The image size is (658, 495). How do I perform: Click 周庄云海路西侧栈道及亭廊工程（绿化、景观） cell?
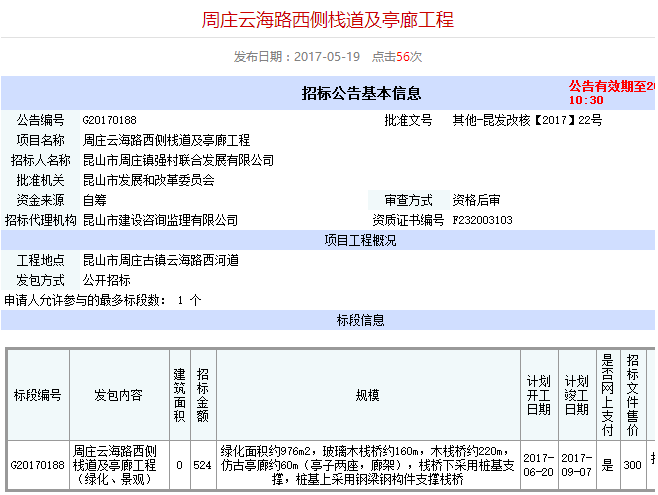pyautogui.click(x=119, y=465)
